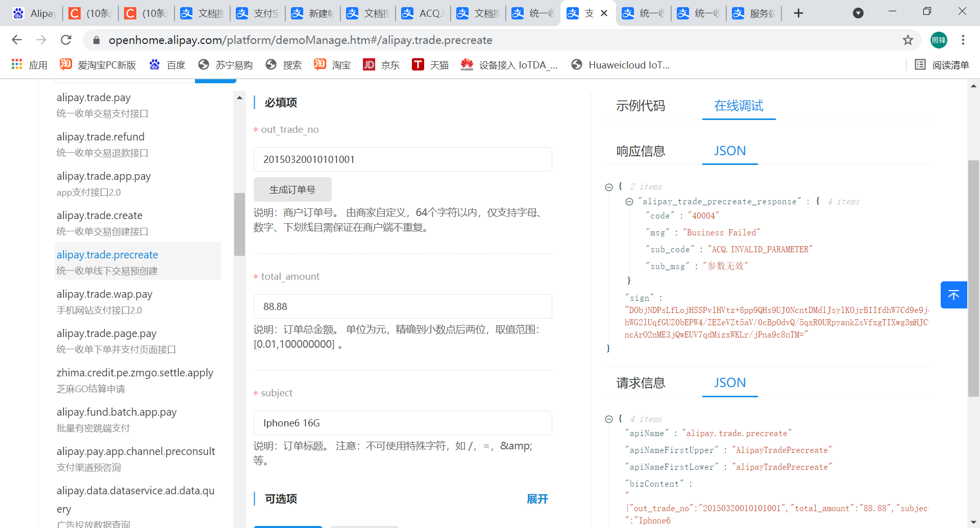Screen dimensions: 980x528
Task: Reload the current page
Action: coord(66,40)
